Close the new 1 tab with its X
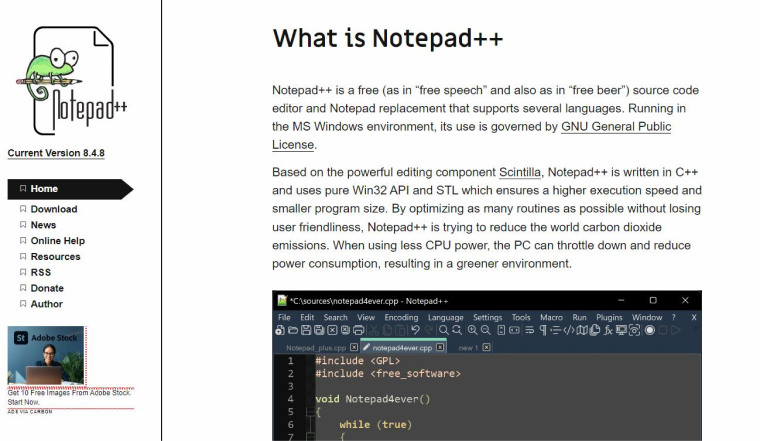 coord(487,347)
